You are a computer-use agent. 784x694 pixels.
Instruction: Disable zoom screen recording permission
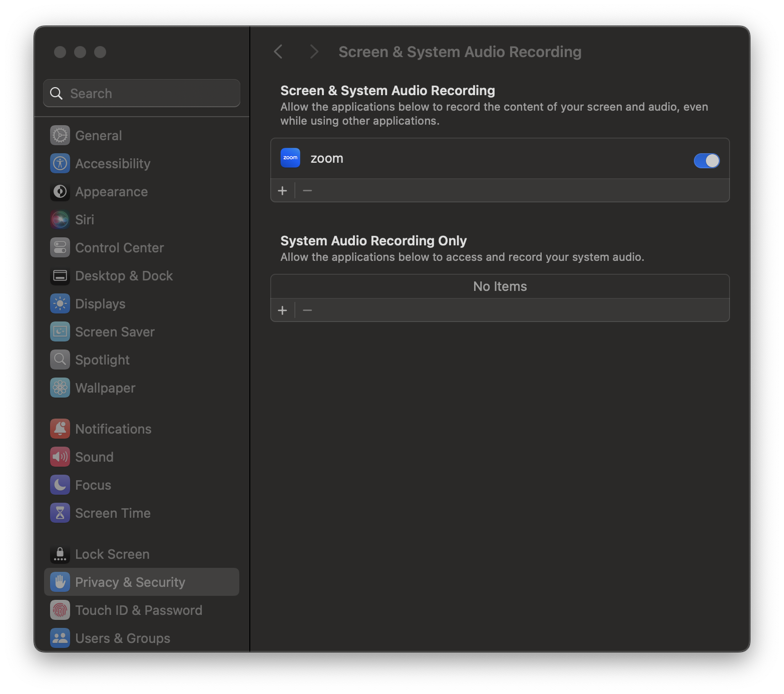pyautogui.click(x=706, y=160)
